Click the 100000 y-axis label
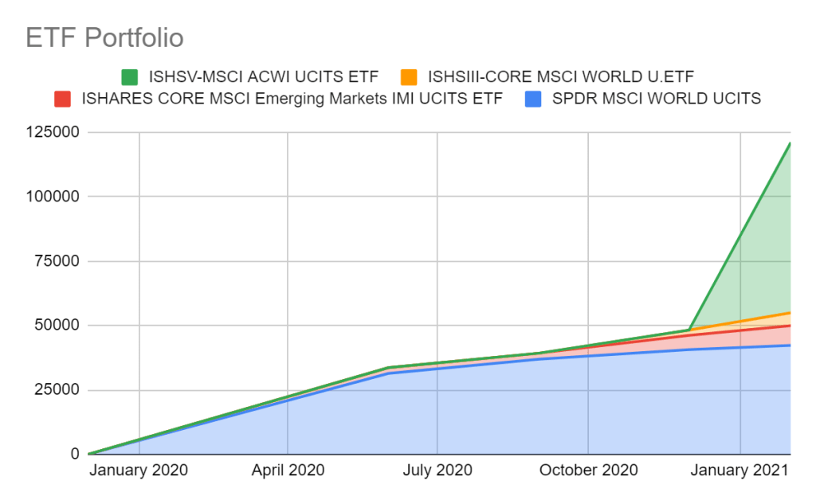This screenshot has width=816, height=504. (x=53, y=197)
